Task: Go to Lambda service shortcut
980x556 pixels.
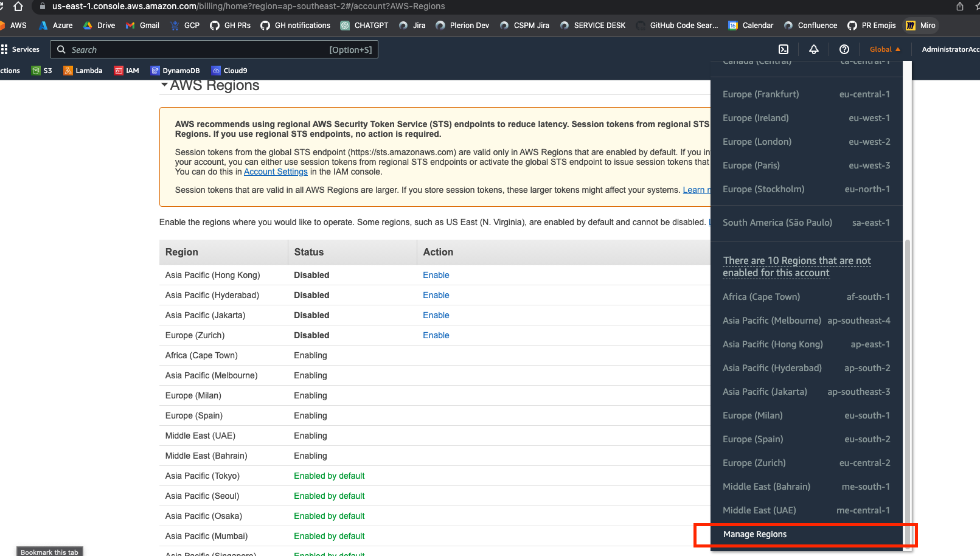Action: click(83, 71)
